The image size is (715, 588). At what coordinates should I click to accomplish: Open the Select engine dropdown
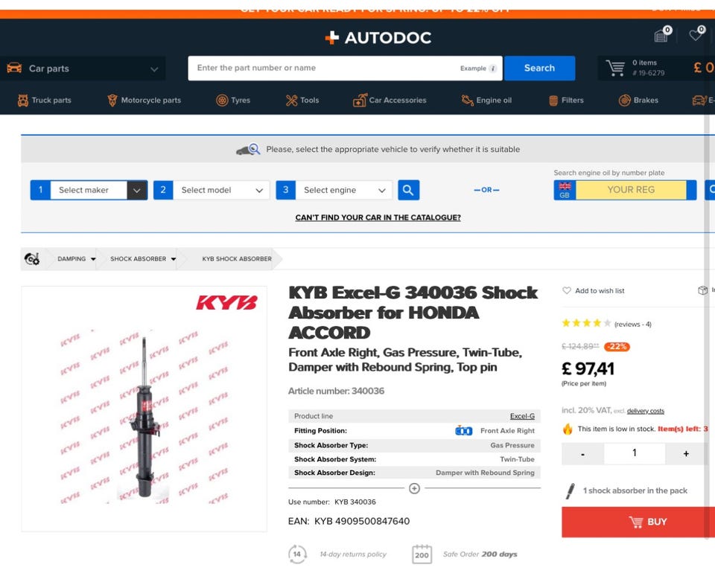[x=334, y=190]
